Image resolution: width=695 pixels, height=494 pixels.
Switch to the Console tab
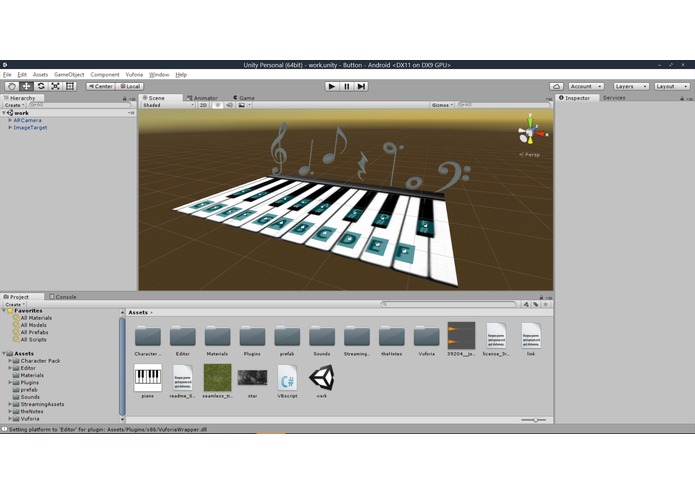coord(62,297)
